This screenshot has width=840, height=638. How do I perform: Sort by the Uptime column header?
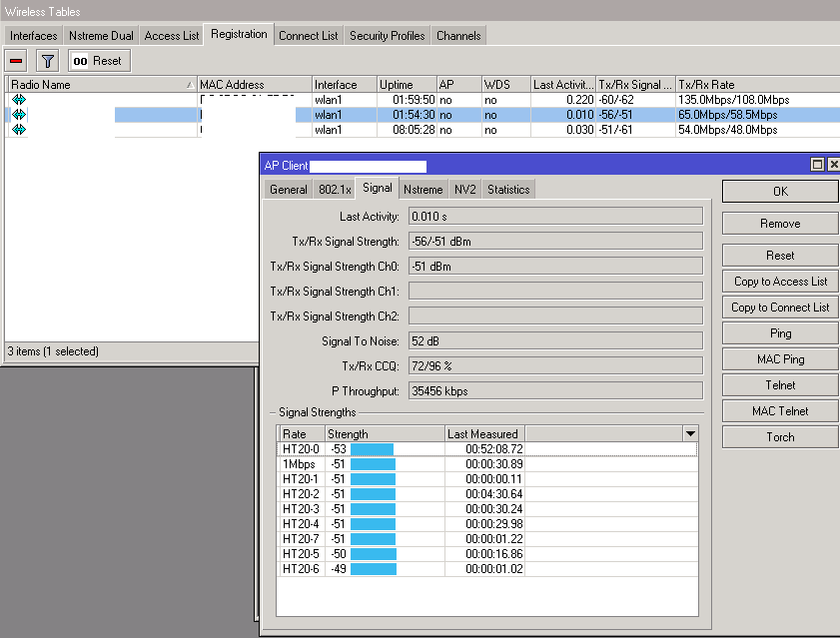406,85
